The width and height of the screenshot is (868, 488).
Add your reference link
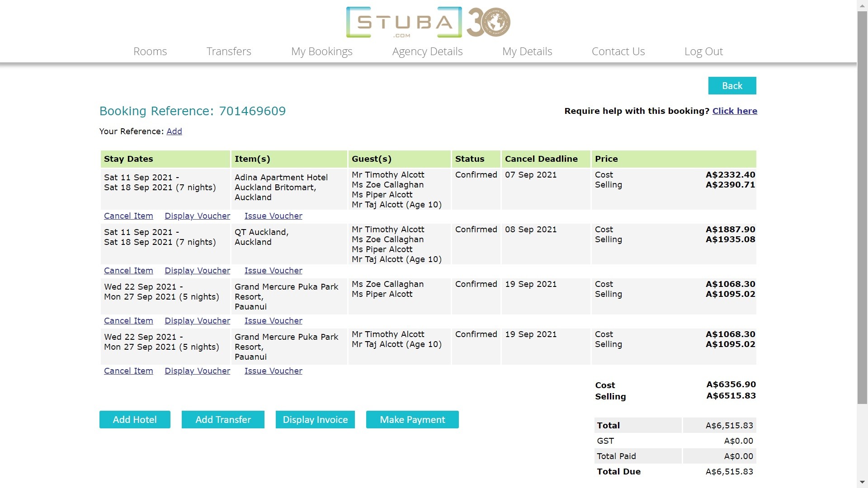pos(174,131)
